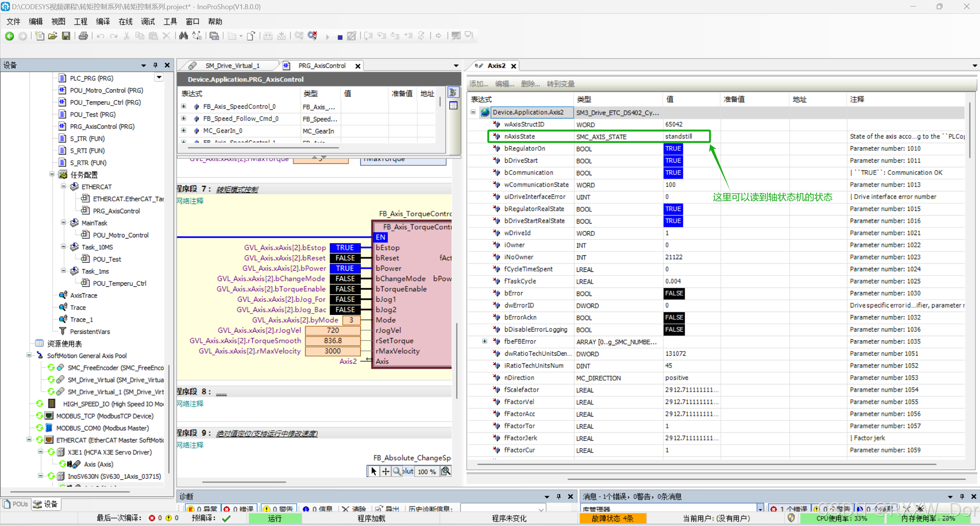Click the magnifier zoom tool in editor
The width and height of the screenshot is (980, 526).
(397, 471)
